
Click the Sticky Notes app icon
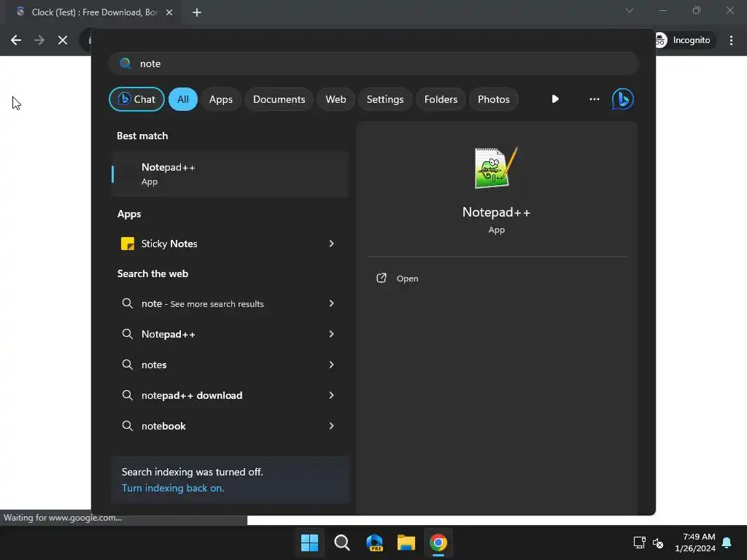pos(127,244)
